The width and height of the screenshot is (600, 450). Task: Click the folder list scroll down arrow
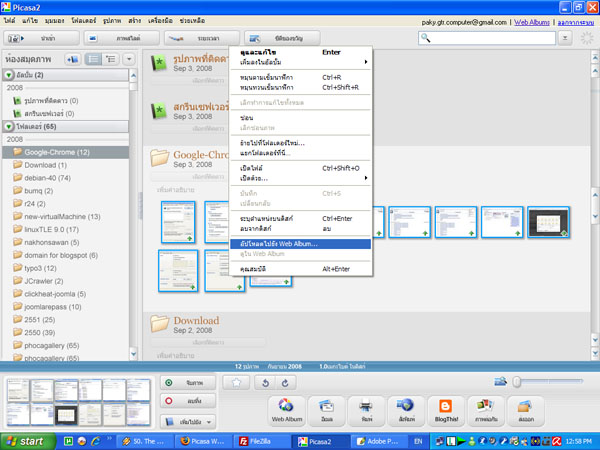pos(134,354)
